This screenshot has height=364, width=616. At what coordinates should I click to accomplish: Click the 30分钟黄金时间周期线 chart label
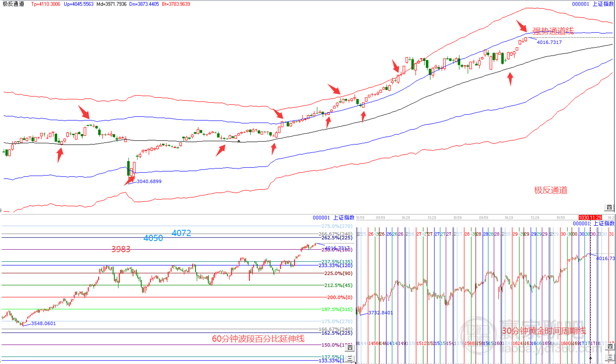tap(544, 331)
